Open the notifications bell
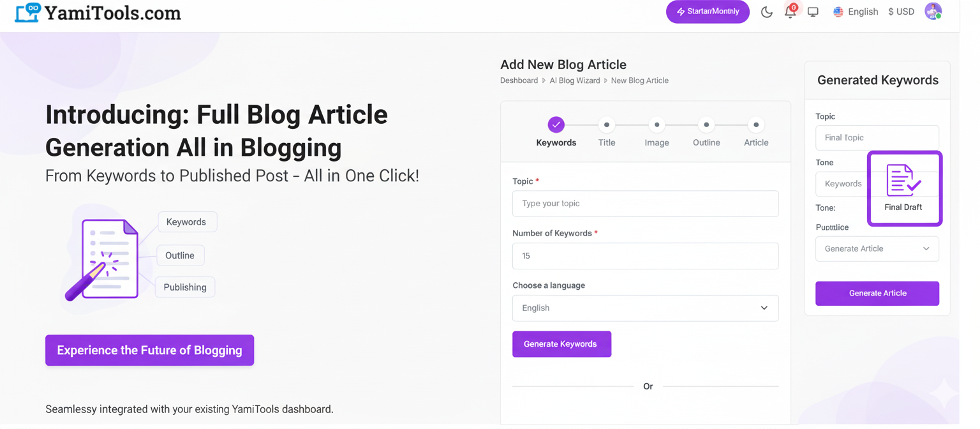The width and height of the screenshot is (980, 429). pyautogui.click(x=790, y=12)
